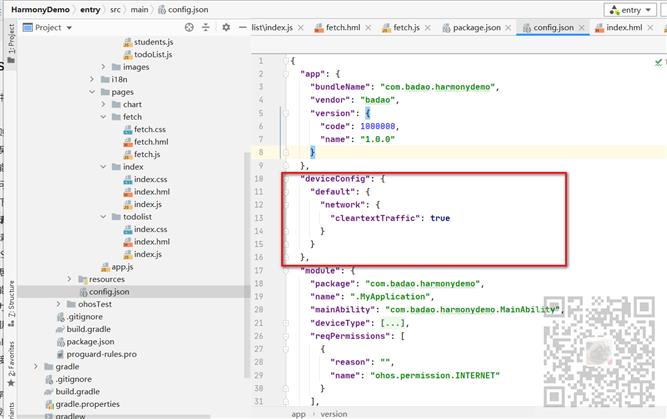Switch to the index.hml editor tab
The height and width of the screenshot is (419, 667).
pos(619,28)
